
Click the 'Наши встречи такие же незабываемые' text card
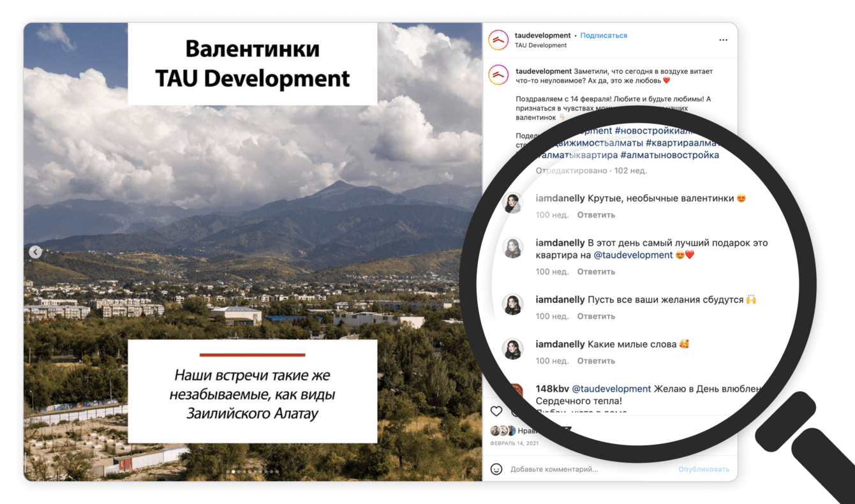tap(253, 391)
